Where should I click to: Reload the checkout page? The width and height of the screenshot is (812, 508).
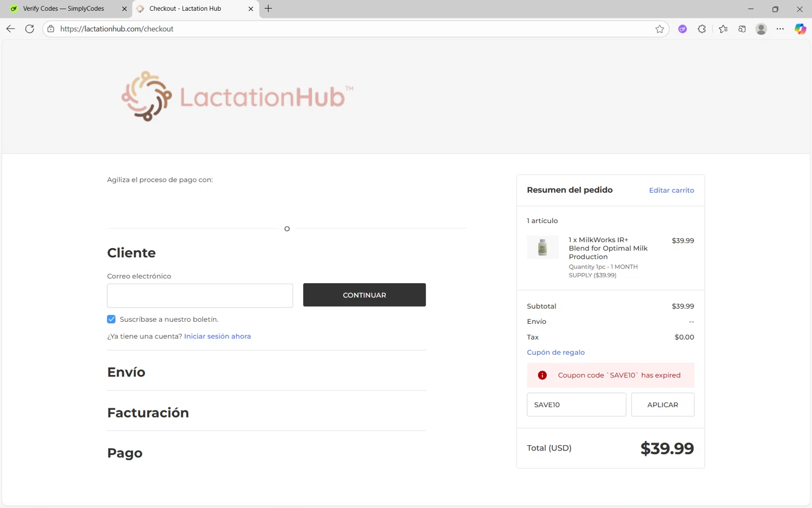click(30, 29)
